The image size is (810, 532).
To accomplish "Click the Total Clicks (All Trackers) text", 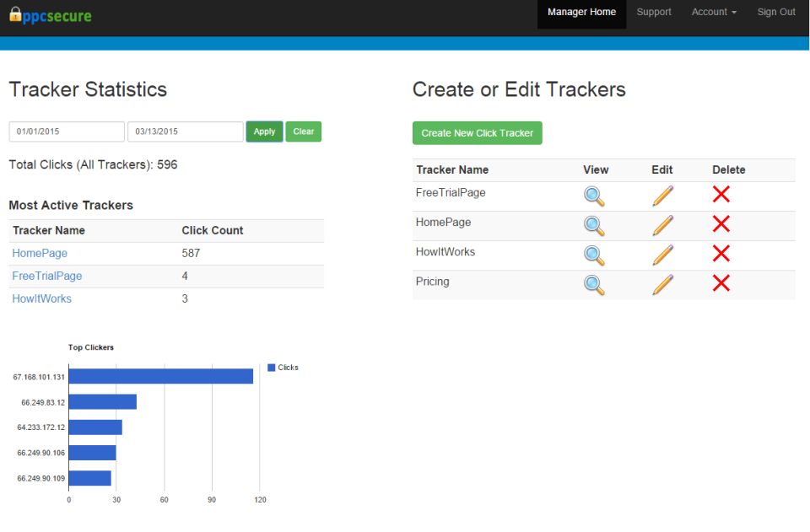I will (x=93, y=164).
